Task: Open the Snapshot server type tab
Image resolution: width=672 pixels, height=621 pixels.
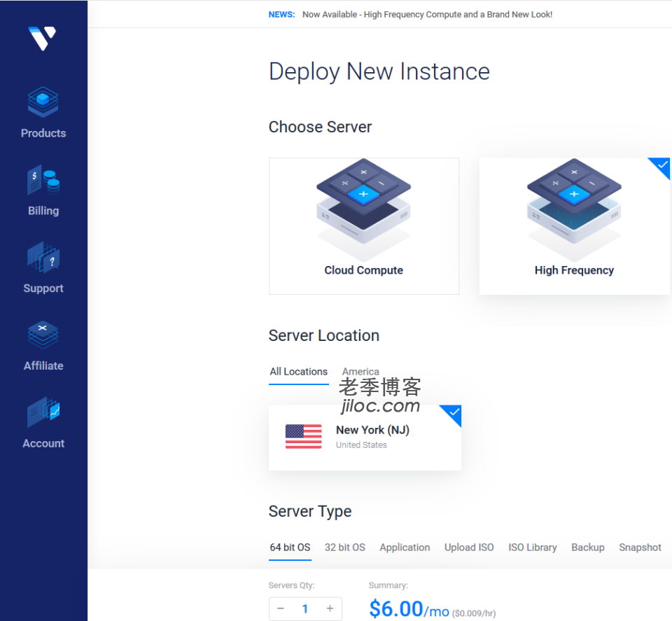Action: 640,547
